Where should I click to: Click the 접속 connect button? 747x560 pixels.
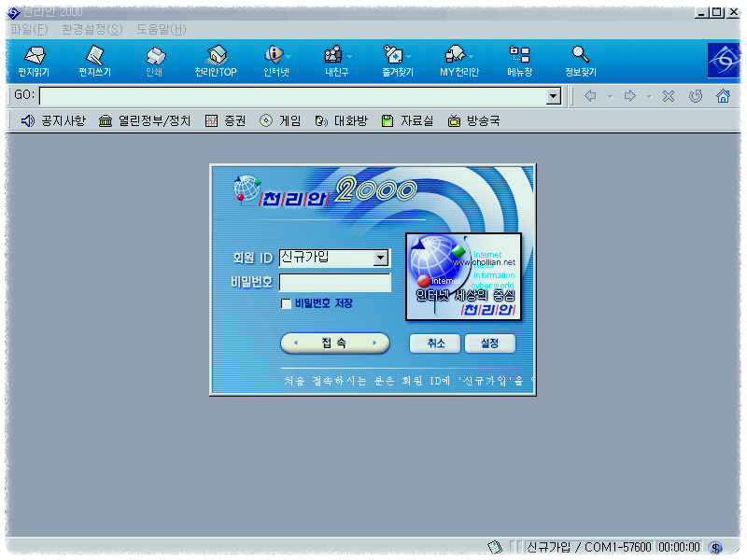(335, 343)
